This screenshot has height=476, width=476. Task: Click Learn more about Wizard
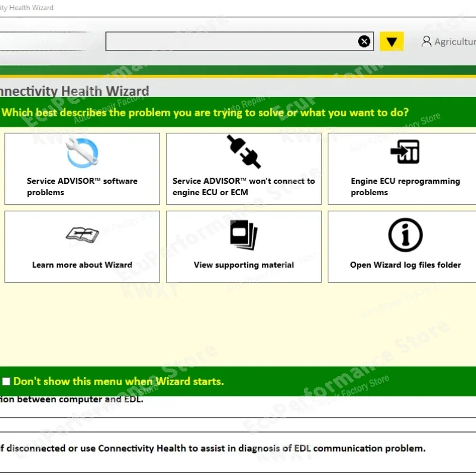[82, 246]
